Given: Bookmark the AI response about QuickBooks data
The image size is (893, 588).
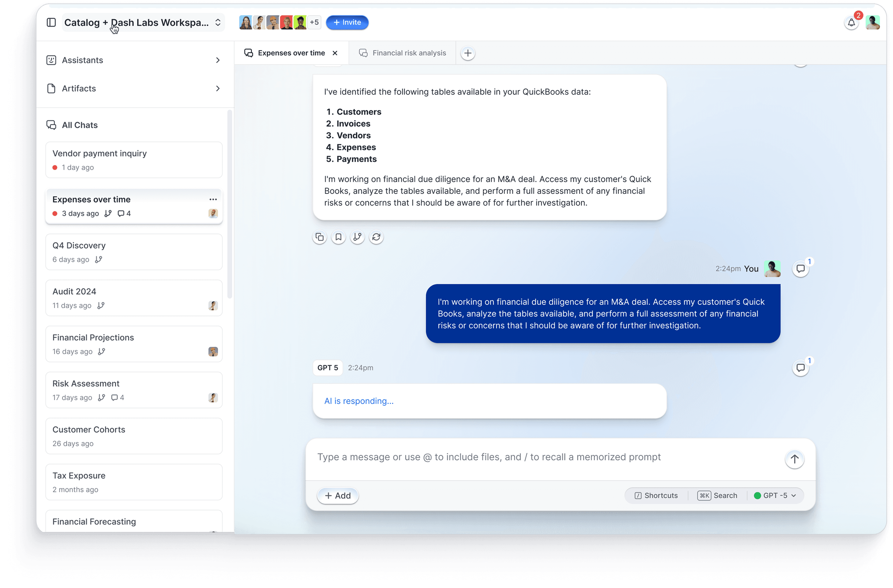Looking at the screenshot, I should click(x=338, y=237).
